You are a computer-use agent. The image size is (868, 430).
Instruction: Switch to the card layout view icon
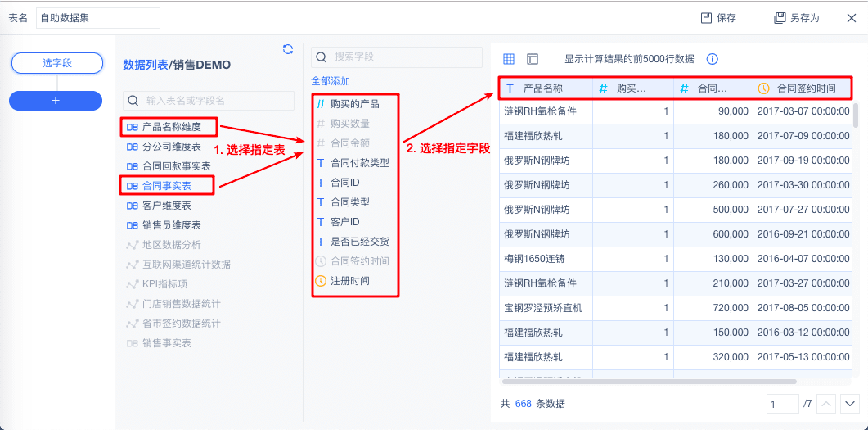[533, 58]
